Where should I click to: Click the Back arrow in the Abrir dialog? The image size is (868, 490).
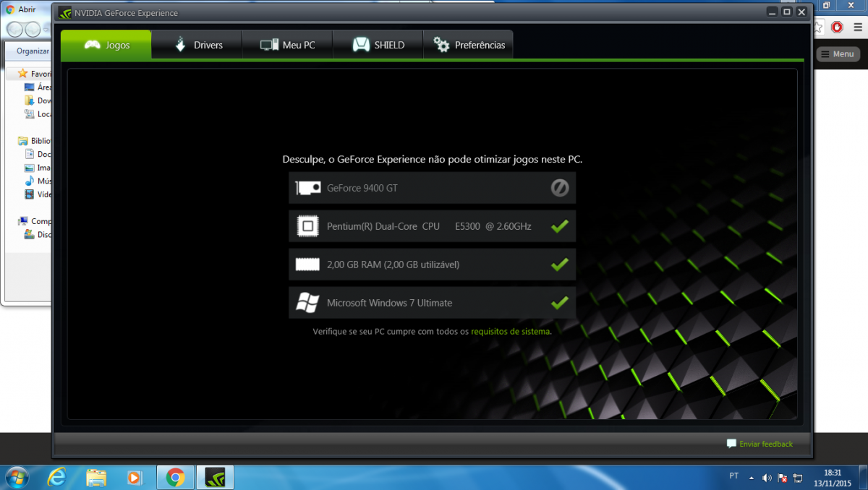(x=15, y=29)
